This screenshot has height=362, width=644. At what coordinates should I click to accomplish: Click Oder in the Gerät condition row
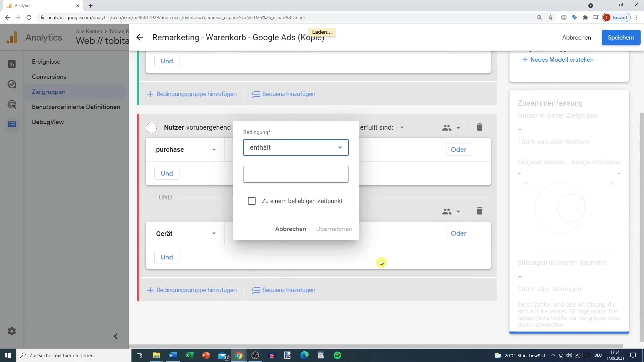pos(459,233)
